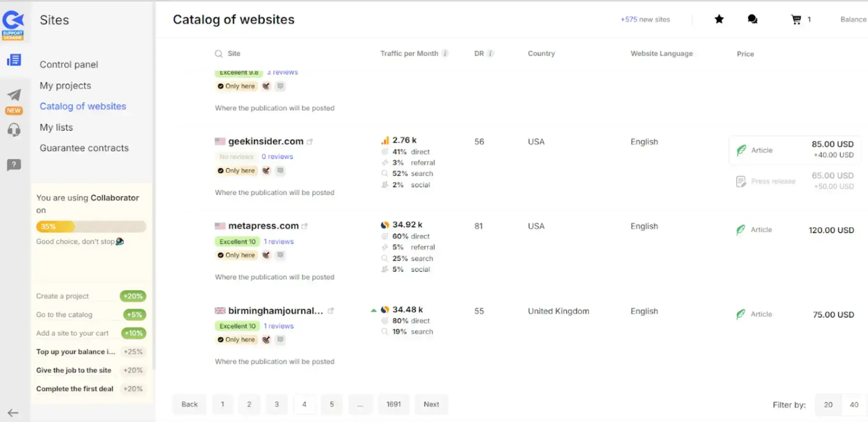The height and width of the screenshot is (422, 868).
Task: Open the favorites star icon in header
Action: click(719, 19)
